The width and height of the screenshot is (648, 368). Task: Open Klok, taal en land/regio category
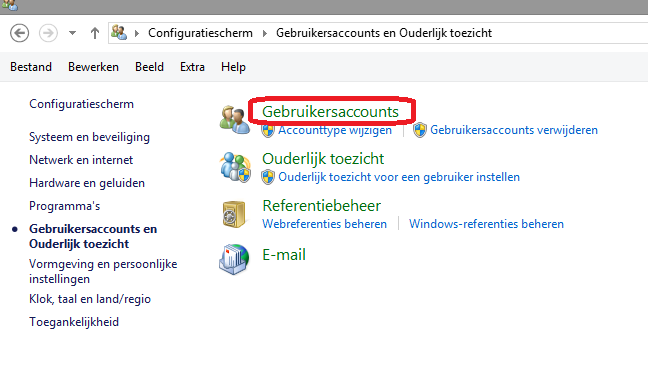point(90,299)
